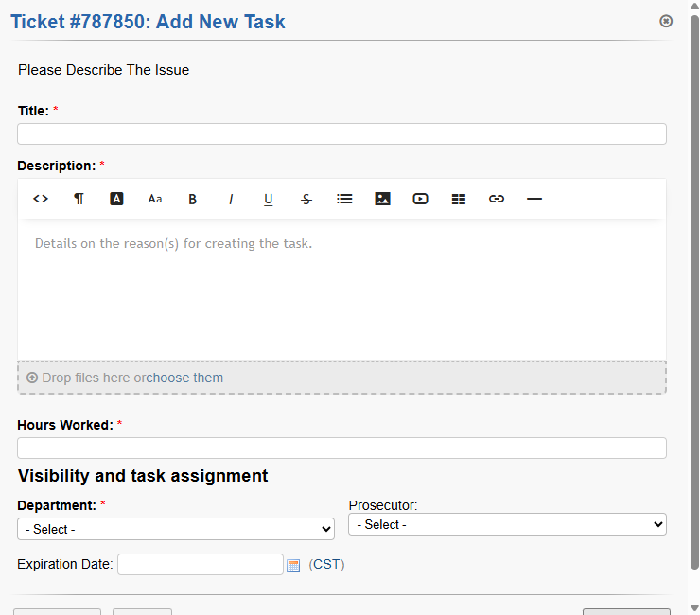Toggle bold formatting
This screenshot has height=615, width=700.
click(x=193, y=199)
